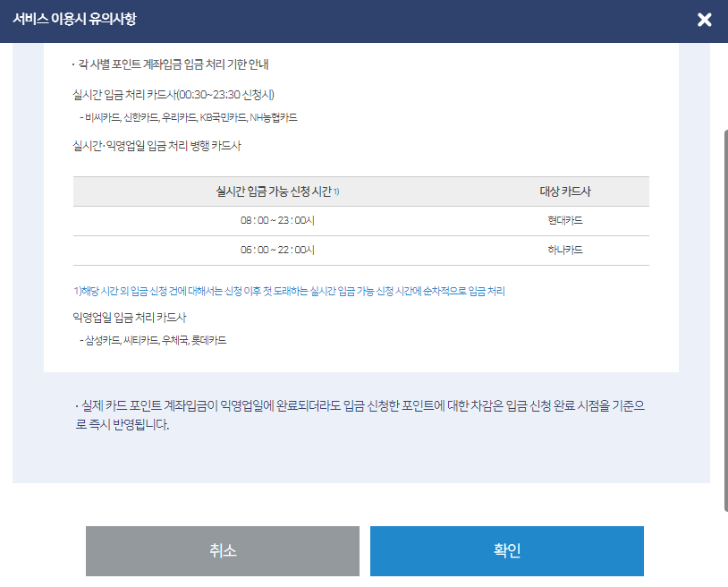Click the paragraph starting with 실제 카드 포인트
This screenshot has height=587, width=728.
360,414
